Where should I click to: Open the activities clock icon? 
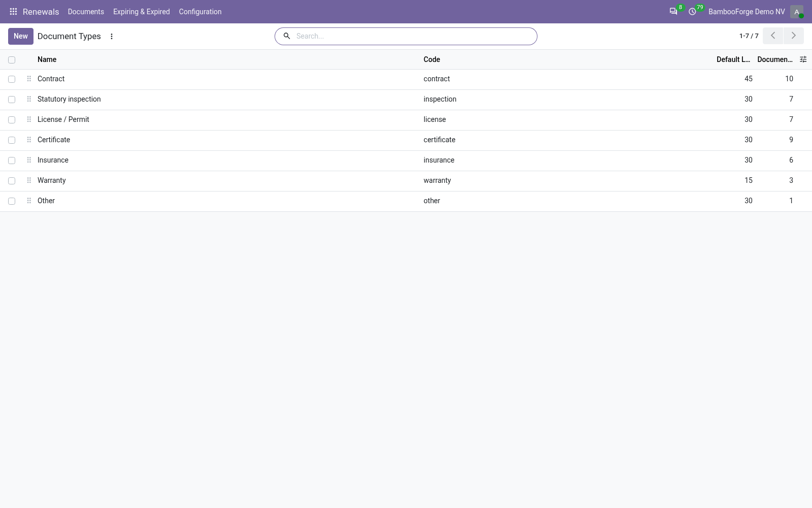tap(692, 11)
